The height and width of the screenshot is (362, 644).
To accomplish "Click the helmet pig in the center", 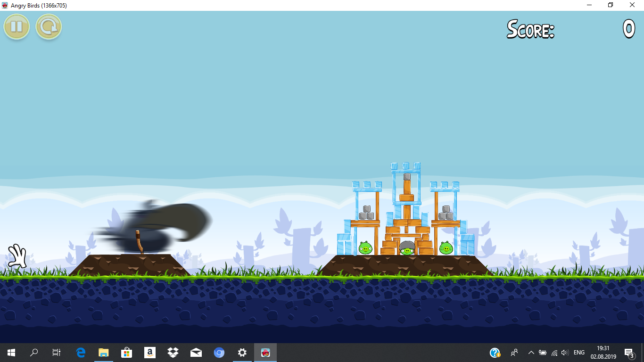I will coord(407,247).
